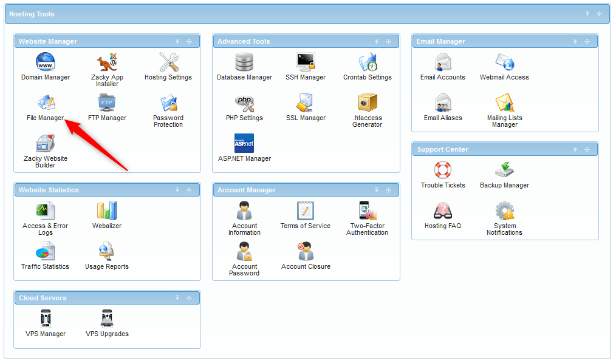Open Two-Factor Authentication settings
616x364 pixels.
click(367, 211)
